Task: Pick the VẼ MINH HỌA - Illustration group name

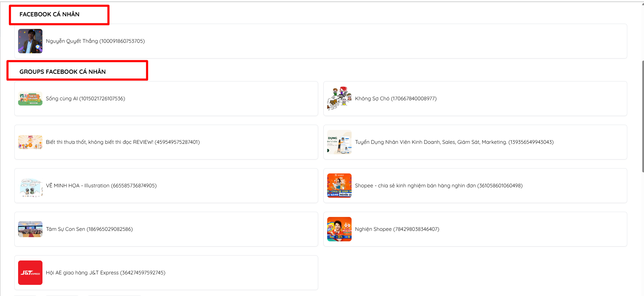Action: pos(101,186)
